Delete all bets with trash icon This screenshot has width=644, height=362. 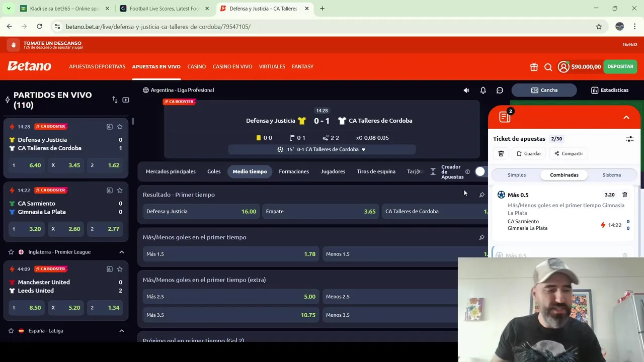(x=501, y=154)
